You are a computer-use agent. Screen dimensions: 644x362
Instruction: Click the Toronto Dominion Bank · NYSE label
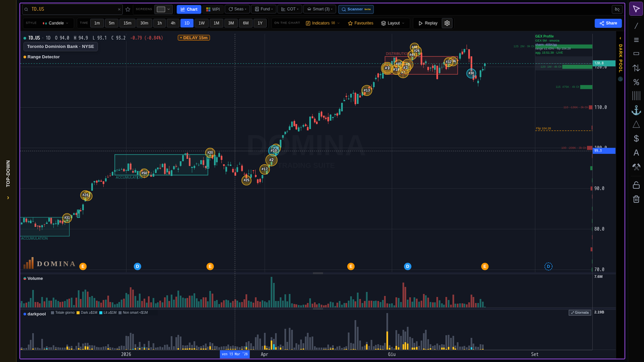pos(60,47)
